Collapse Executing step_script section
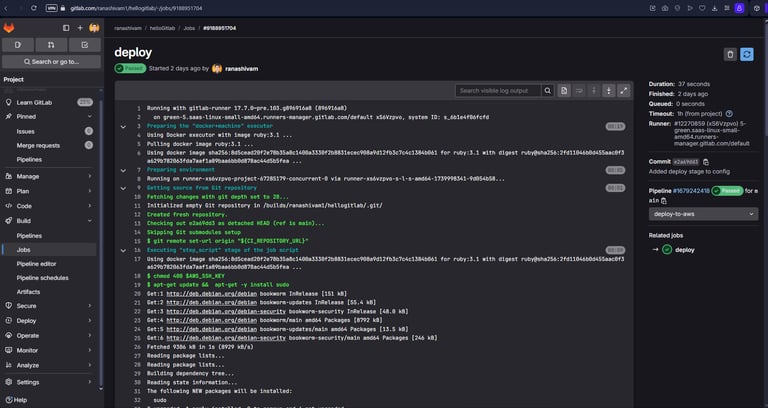The image size is (768, 408). point(123,250)
